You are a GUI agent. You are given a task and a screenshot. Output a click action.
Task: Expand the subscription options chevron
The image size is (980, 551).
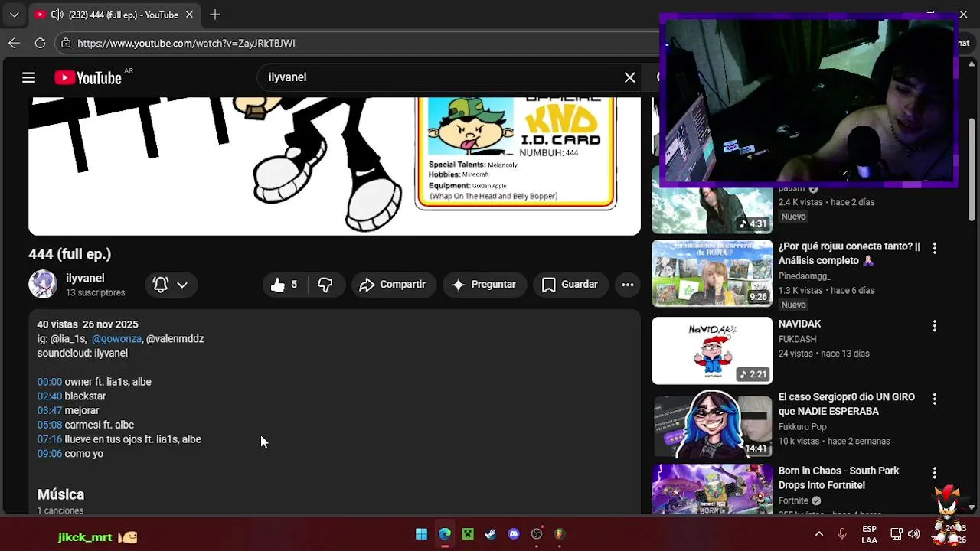[x=182, y=285]
